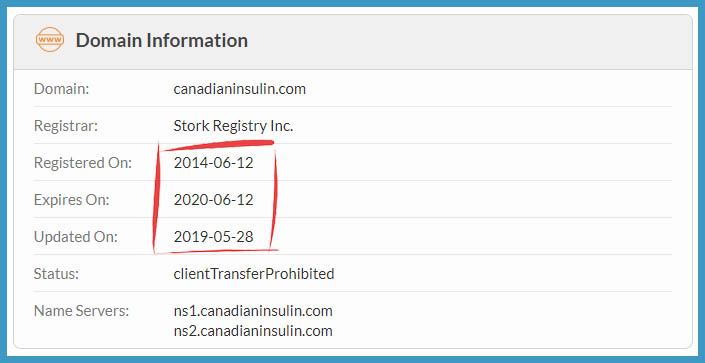Click the Domain: field label
Viewport: 705px width, 363px height.
click(62, 89)
